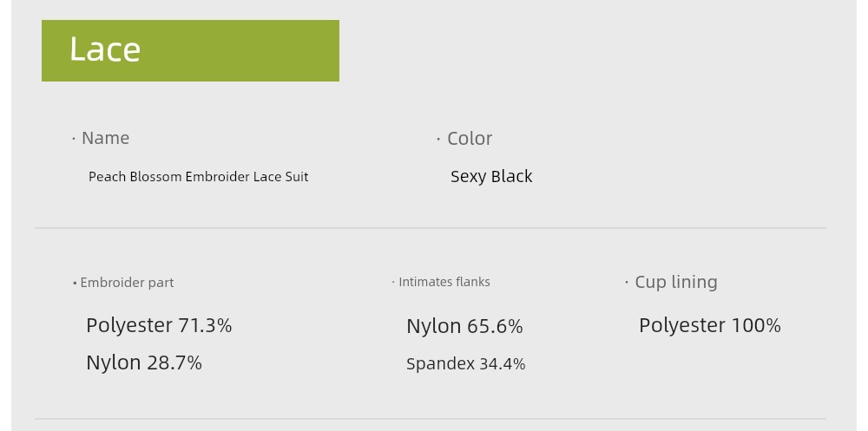Click the Sexy Black color value
The image size is (868, 431).
point(491,177)
